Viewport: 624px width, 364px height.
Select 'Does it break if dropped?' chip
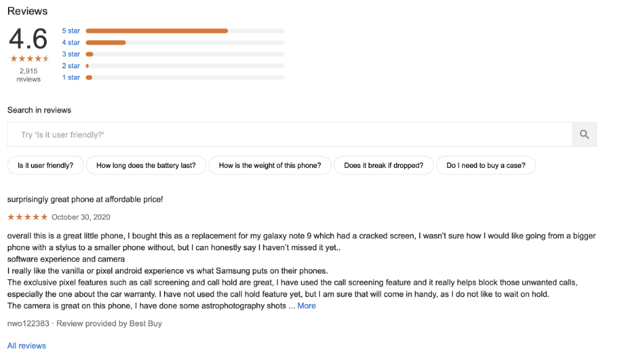[384, 165]
